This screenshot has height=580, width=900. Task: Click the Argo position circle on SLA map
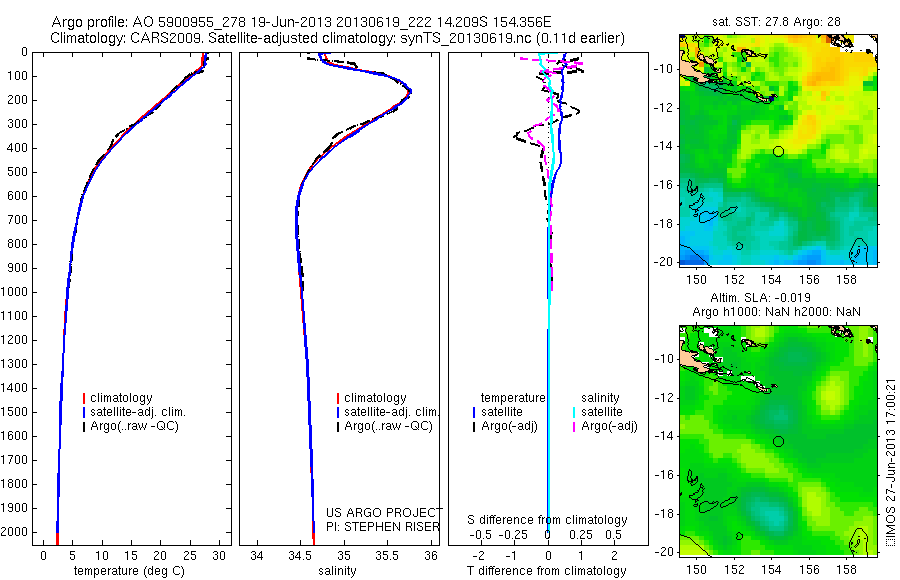[778, 442]
